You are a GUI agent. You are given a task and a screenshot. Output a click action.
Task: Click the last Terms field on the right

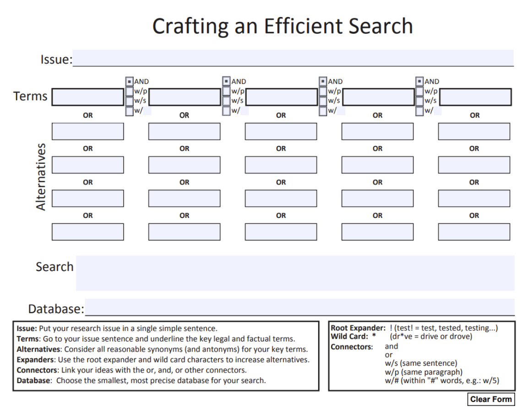click(x=475, y=97)
